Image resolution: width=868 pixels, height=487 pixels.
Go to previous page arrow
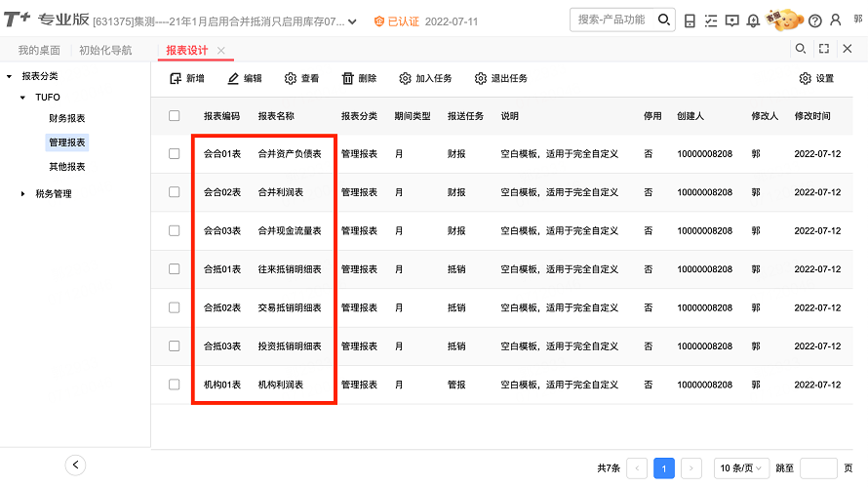coord(637,468)
